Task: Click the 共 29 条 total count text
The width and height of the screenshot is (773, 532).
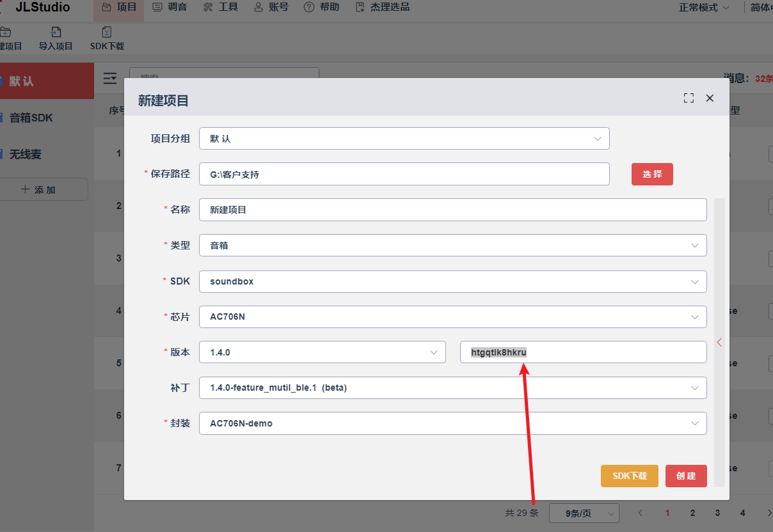Action: [x=522, y=513]
